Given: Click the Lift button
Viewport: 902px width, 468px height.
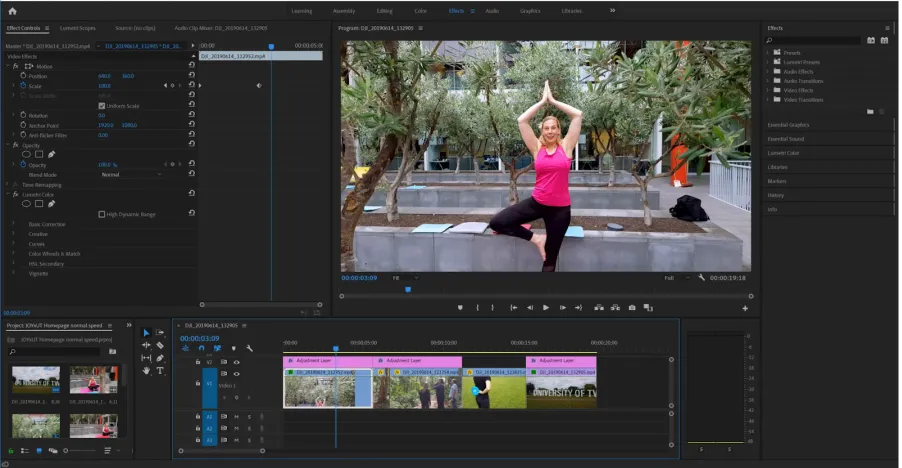Looking at the screenshot, I should pos(599,308).
